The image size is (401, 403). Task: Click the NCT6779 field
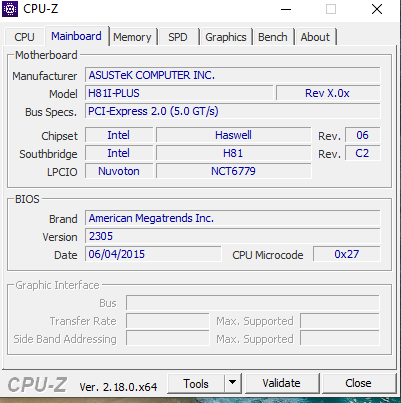coord(233,171)
